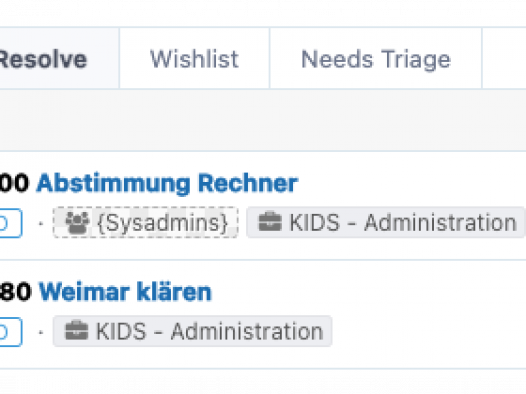
Task: Select the Abstimmung Rechner row's blank area
Action: 412,183
